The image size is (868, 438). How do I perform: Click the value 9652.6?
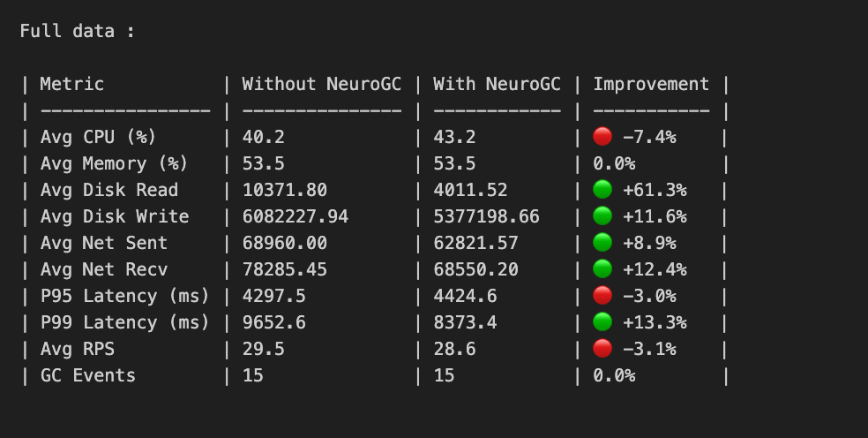(x=274, y=322)
